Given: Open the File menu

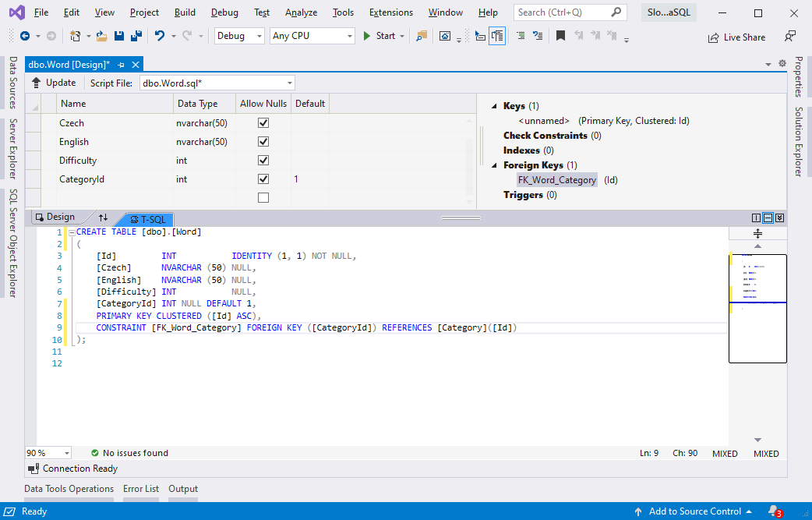Looking at the screenshot, I should [x=41, y=12].
